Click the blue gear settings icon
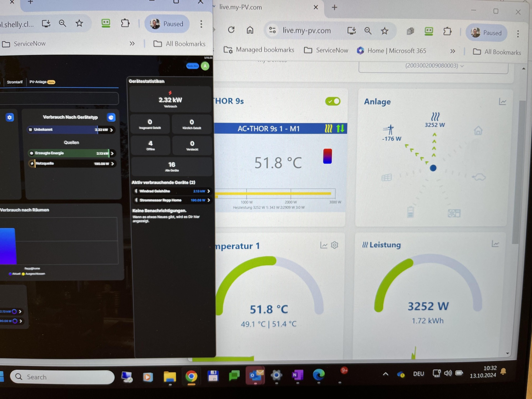Image resolution: width=532 pixels, height=399 pixels. [10, 117]
